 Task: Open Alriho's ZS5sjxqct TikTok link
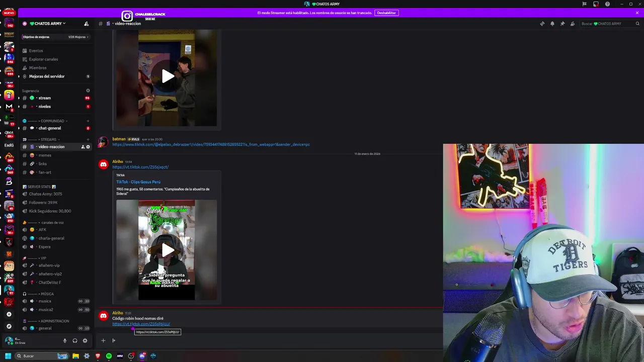[140, 167]
